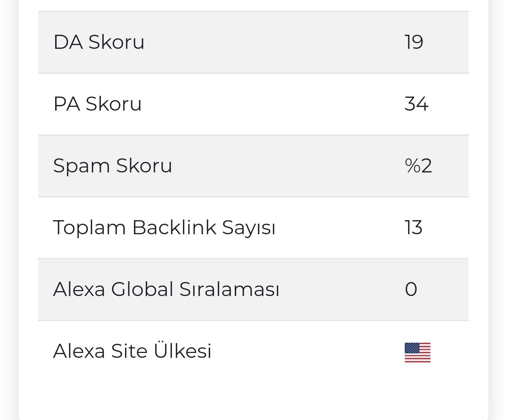Click the backlink count value 13
The image size is (506, 420).
(x=413, y=228)
